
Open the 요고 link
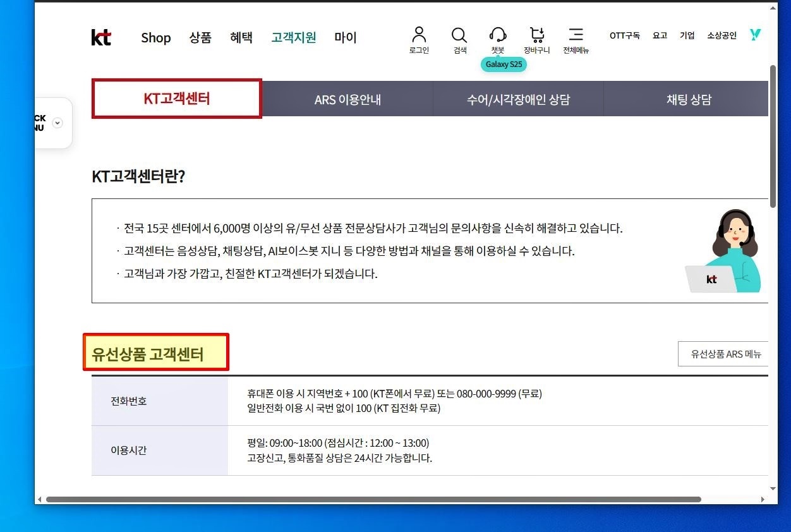click(660, 36)
